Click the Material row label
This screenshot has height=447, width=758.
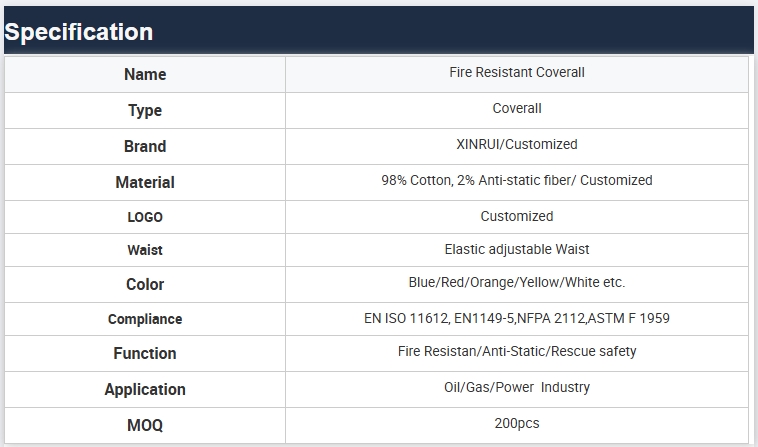145,183
